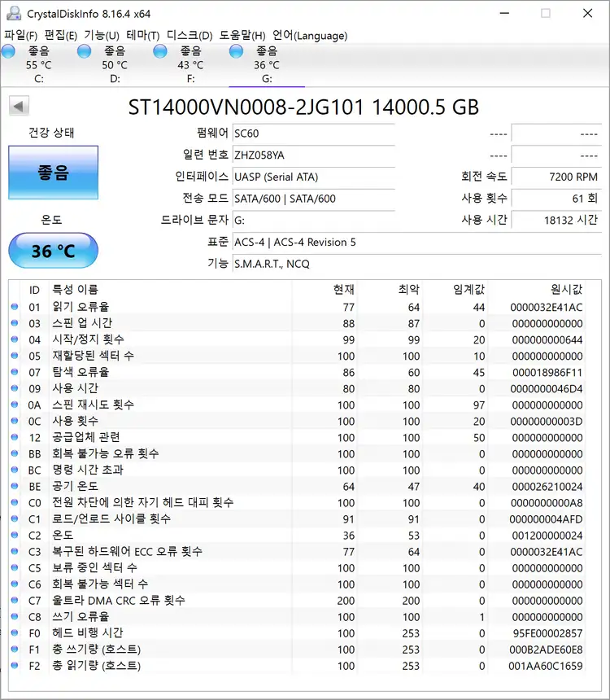Viewport: 610px width, 700px height.
Task: Click the CrystalDiskInfo app icon in title bar
Action: pos(13,13)
